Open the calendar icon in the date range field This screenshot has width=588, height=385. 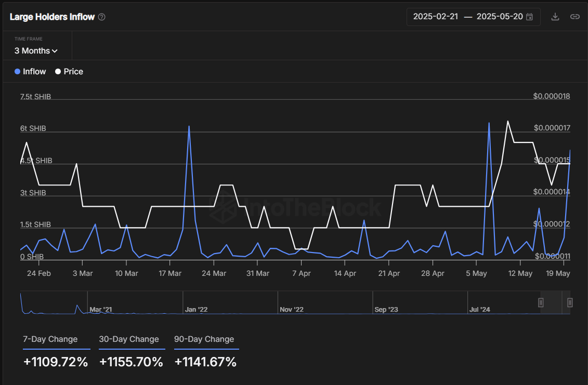(529, 17)
